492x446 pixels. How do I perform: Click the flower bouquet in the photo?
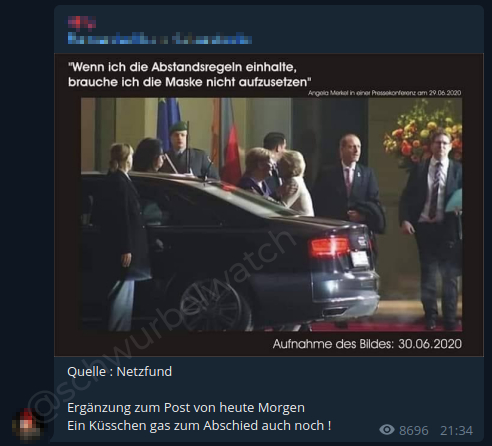[423, 132]
